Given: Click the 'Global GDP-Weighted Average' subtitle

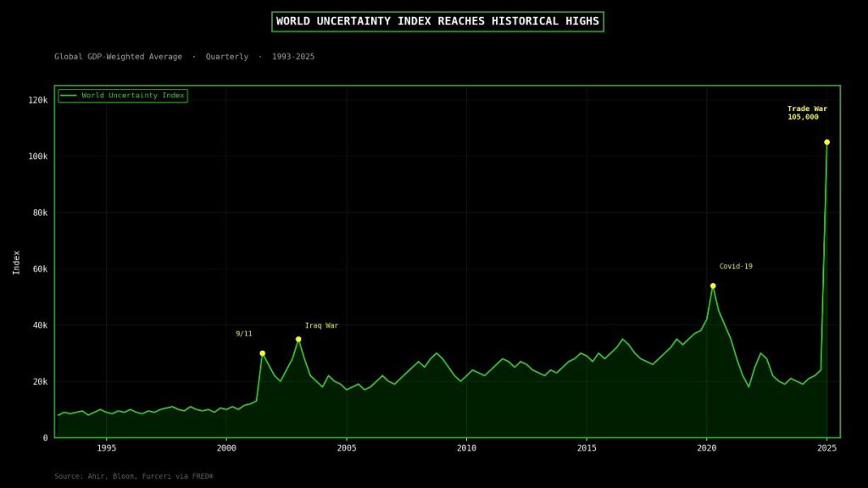Looking at the screenshot, I should [119, 57].
